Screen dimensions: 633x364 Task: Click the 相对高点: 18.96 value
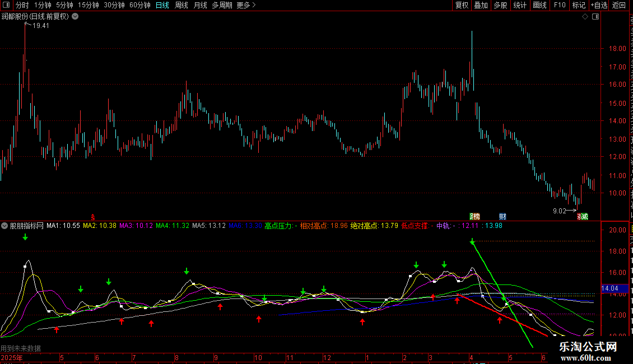tap(324, 226)
